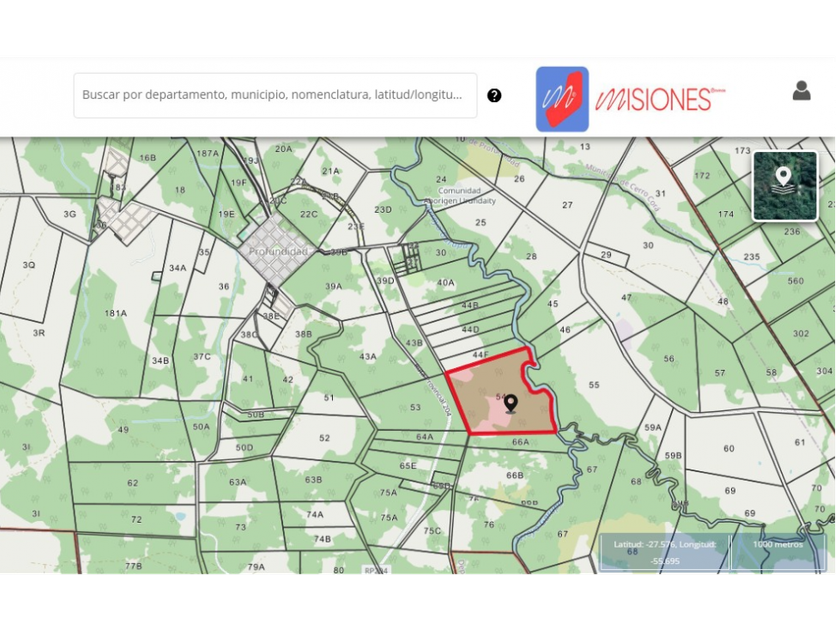Select parcel labeled 47
Image resolution: width=840 pixels, height=630 pixels.
click(x=626, y=297)
